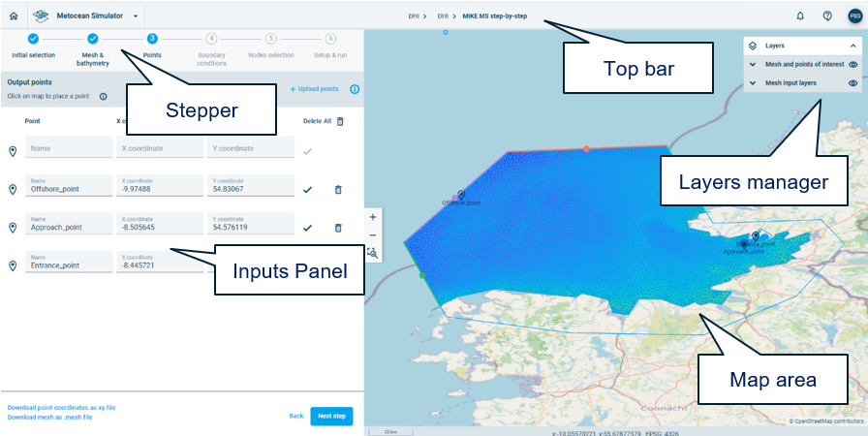Viewport: 868px width, 436px height.
Task: Delete the Approach_point row with trash icon
Action: click(x=338, y=228)
